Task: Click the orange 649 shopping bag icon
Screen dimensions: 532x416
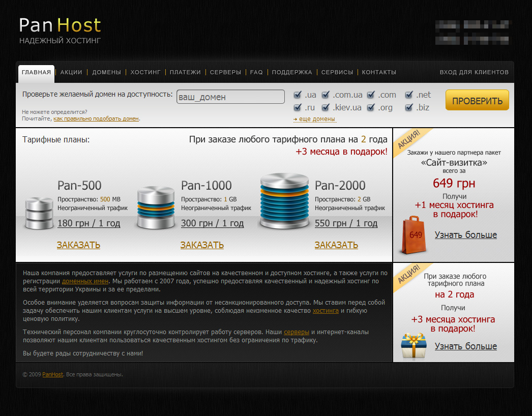Action: [x=413, y=235]
